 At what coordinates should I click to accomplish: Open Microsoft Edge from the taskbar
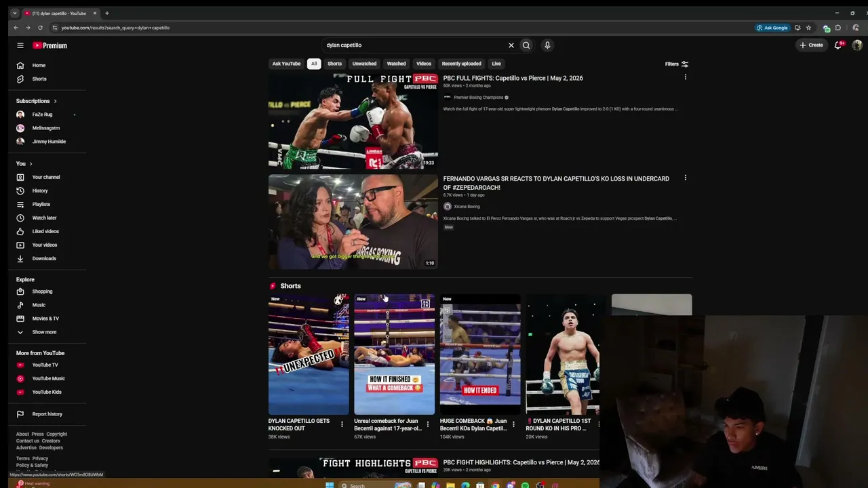465,485
